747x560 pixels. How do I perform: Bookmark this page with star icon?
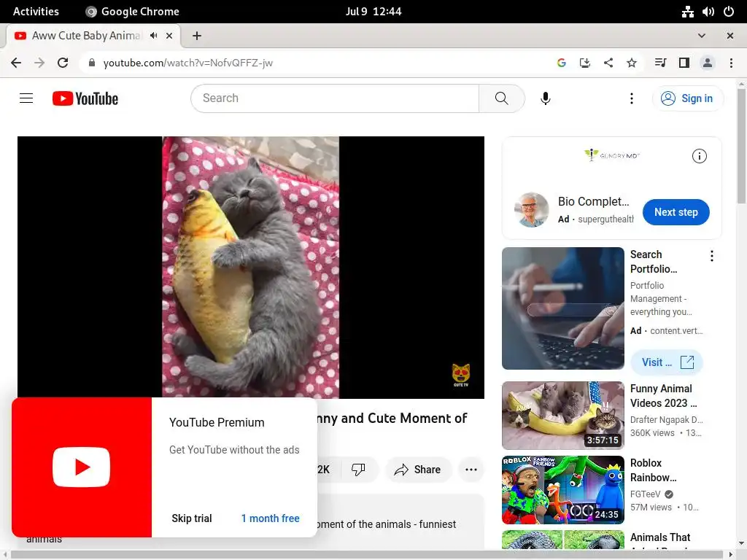[632, 63]
